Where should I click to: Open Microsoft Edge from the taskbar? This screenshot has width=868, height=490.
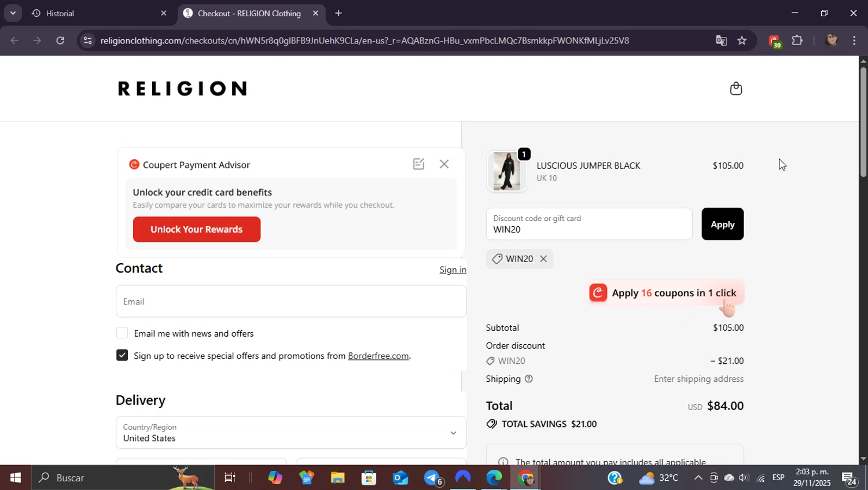coord(494,478)
